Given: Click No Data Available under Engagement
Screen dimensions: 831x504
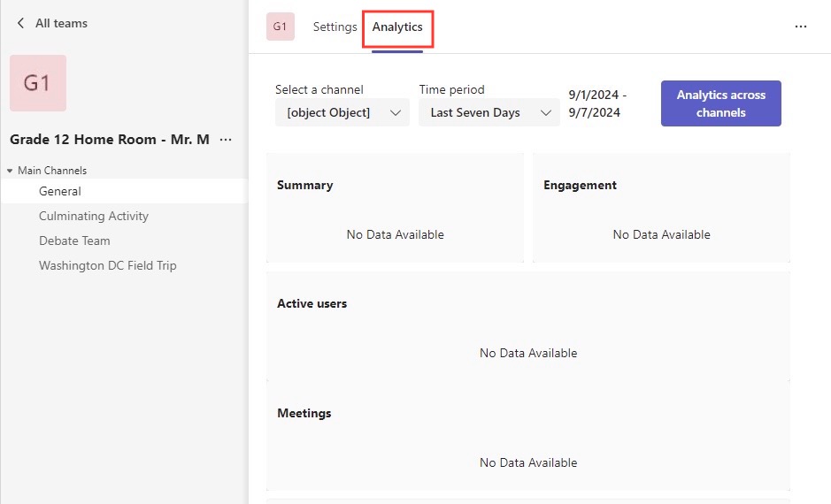Looking at the screenshot, I should tap(661, 234).
